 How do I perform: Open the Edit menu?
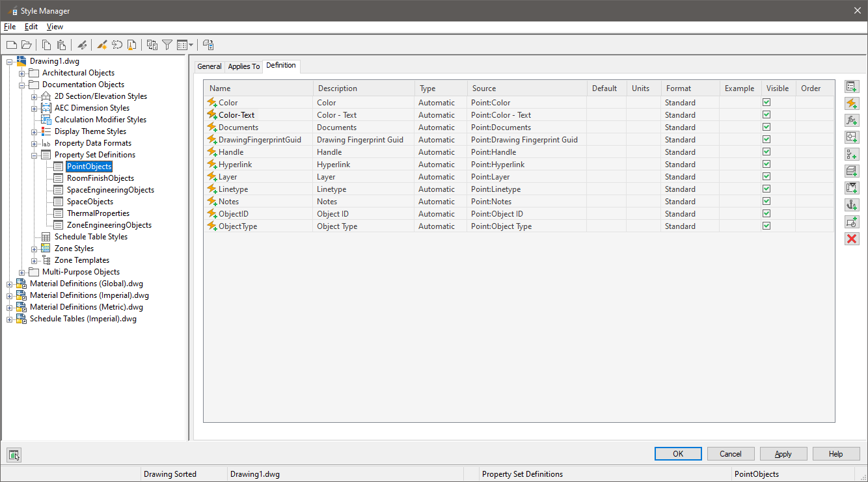point(30,26)
